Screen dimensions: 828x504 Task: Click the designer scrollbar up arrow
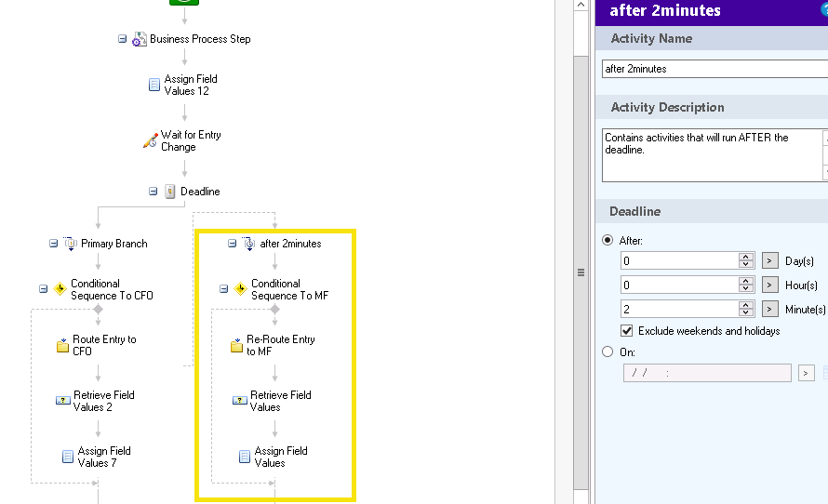[x=581, y=5]
